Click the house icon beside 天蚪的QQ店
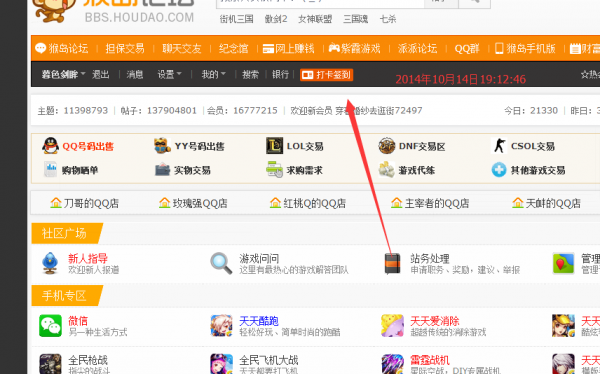The image size is (600, 374). click(x=518, y=203)
